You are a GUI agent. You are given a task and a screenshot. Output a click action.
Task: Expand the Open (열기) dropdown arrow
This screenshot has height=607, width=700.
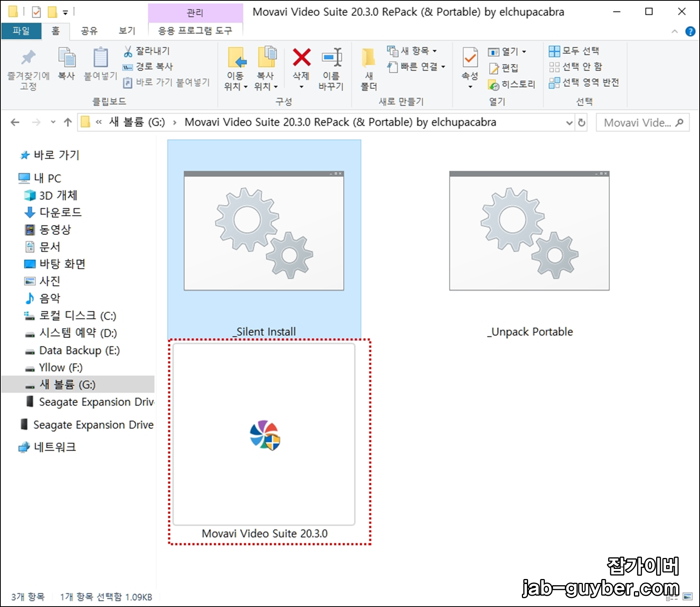[524, 52]
